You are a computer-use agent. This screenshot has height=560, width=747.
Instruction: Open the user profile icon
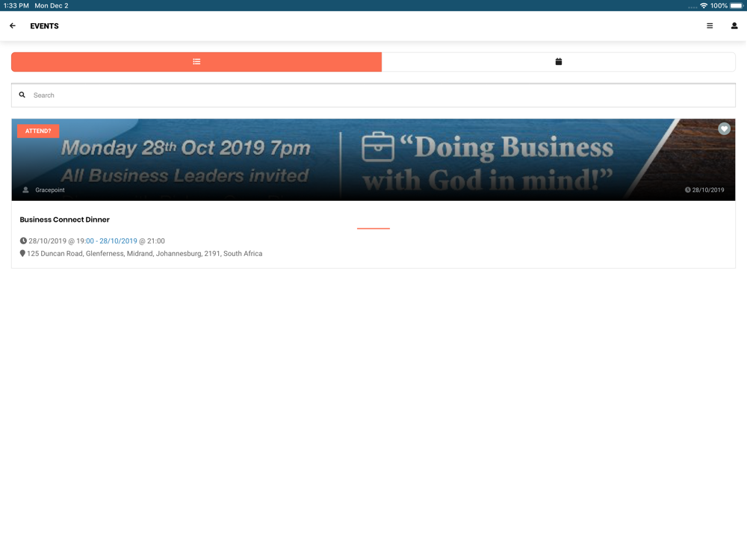734,25
